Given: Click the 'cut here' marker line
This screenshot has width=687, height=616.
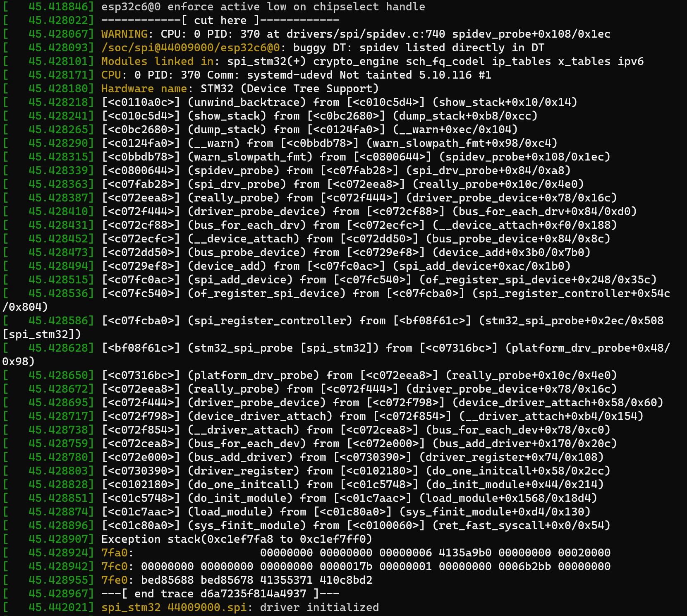Looking at the screenshot, I should 220,20.
